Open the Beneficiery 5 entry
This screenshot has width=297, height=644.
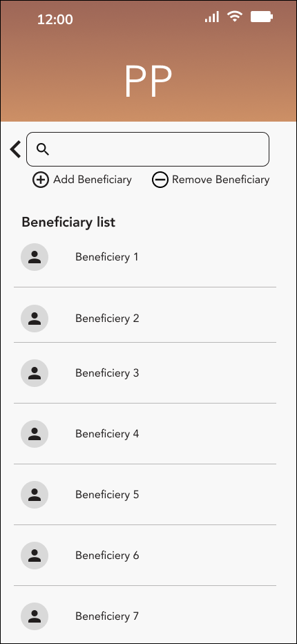[x=145, y=495]
